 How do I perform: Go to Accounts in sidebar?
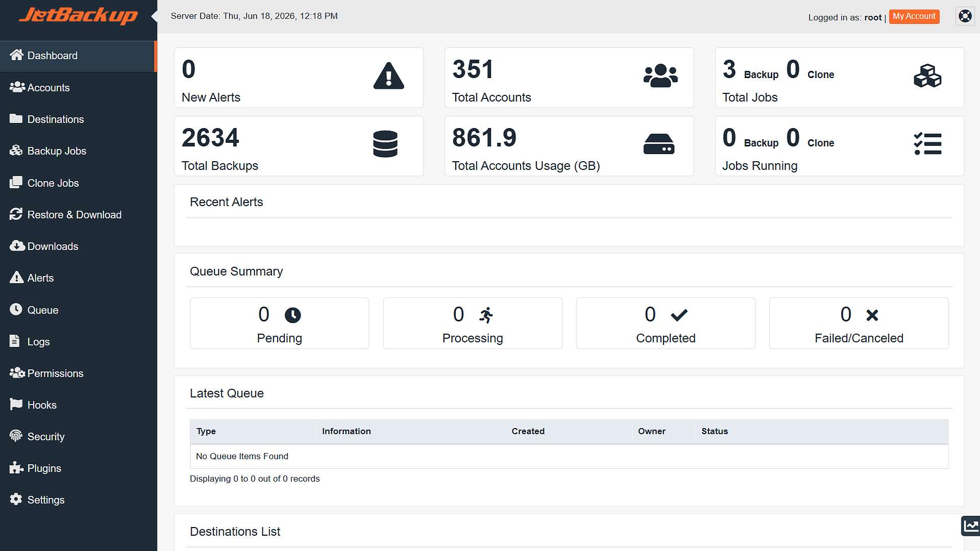coord(78,88)
